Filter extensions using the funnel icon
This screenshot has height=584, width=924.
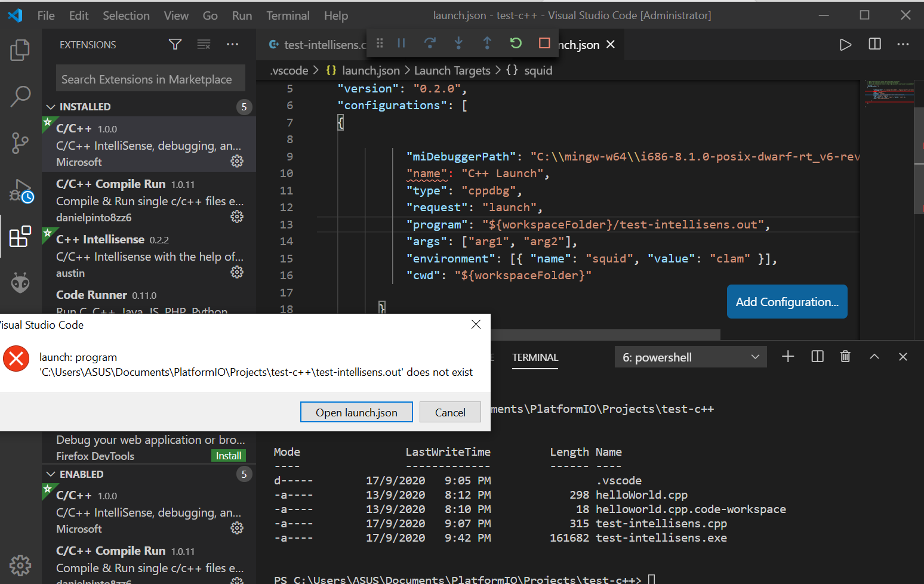(175, 45)
